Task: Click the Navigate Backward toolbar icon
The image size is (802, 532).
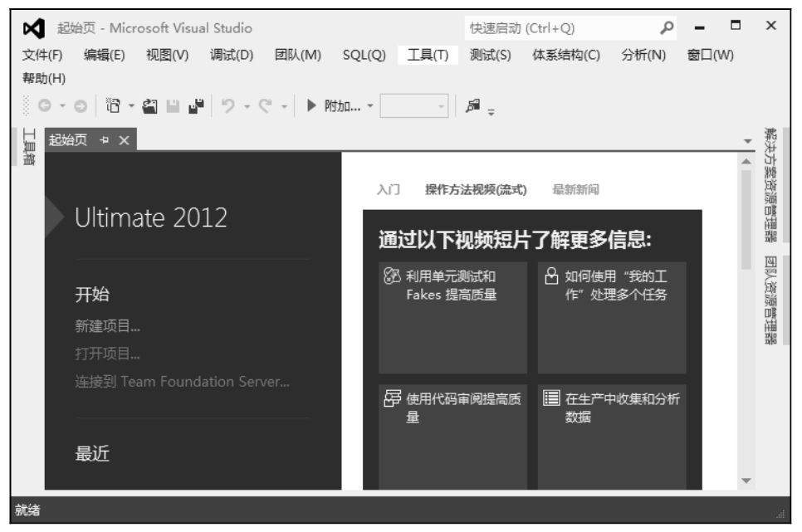Action: coord(45,106)
